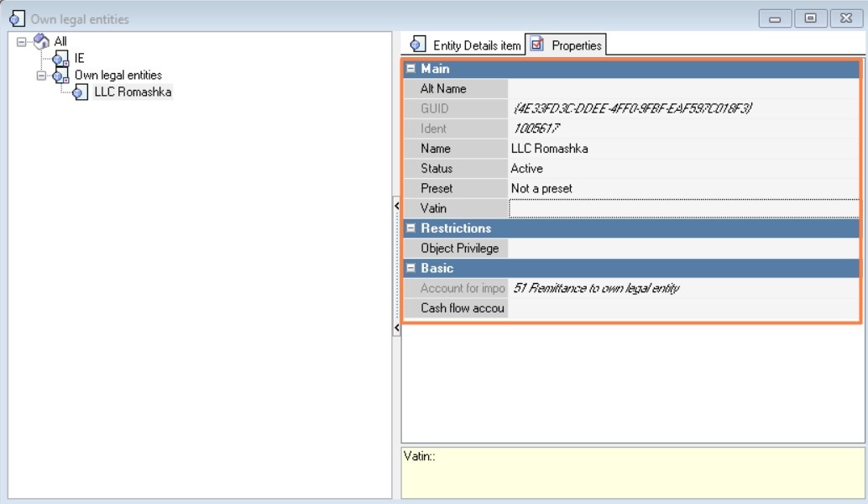The height and width of the screenshot is (504, 868).
Task: Collapse the Own legal entities tree node
Action: tap(41, 76)
